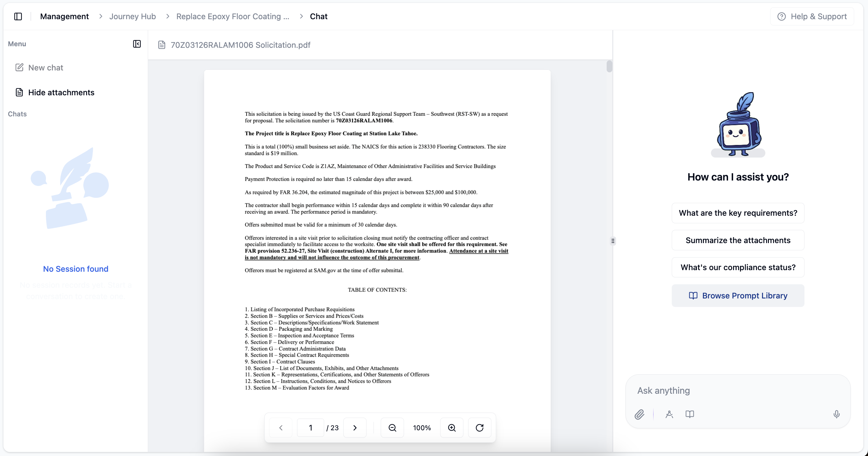The image size is (868, 456).
Task: Click the paperclip attach file icon
Action: 639,414
